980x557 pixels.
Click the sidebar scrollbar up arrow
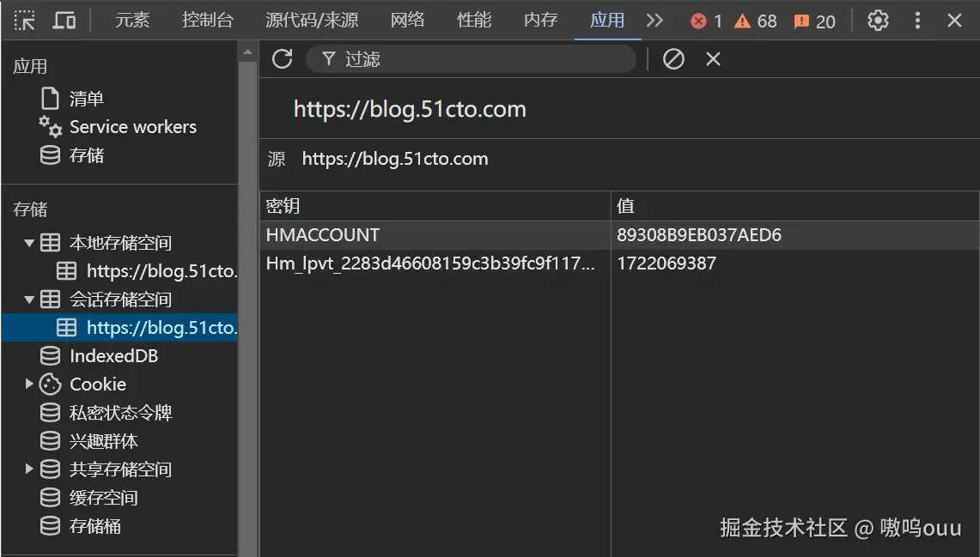tap(247, 52)
